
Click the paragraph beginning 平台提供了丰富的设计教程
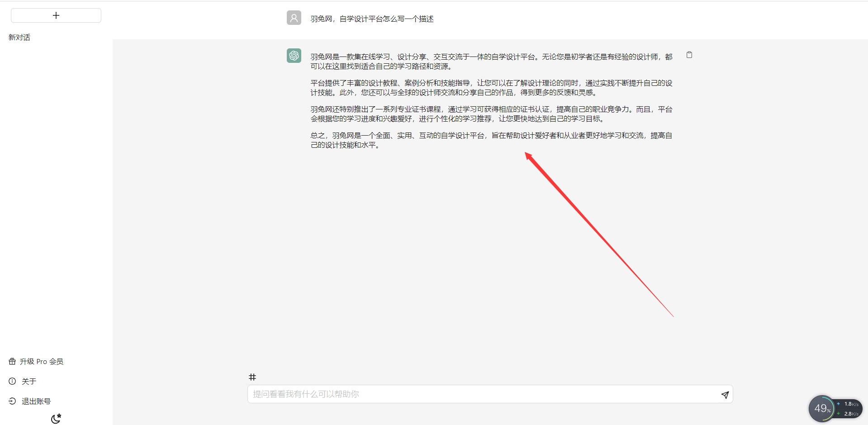click(491, 88)
